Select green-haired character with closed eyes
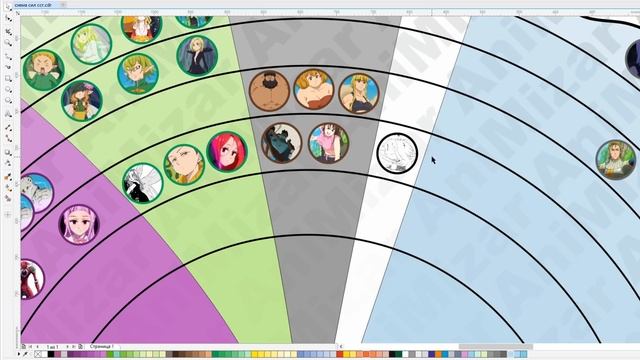 point(184,164)
